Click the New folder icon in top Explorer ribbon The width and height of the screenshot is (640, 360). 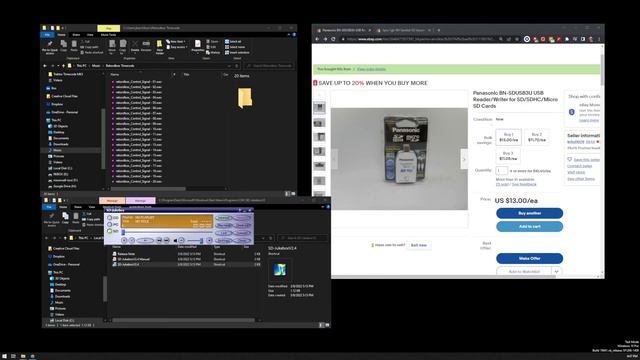click(160, 47)
